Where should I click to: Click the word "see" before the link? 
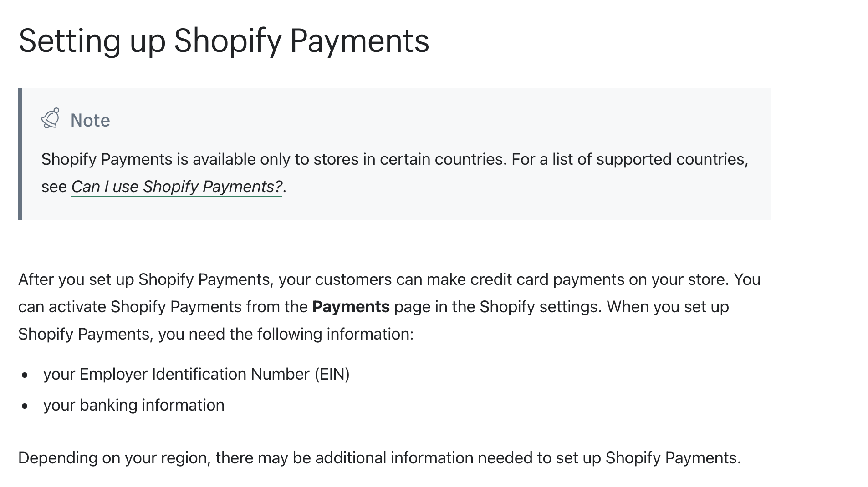pos(54,187)
